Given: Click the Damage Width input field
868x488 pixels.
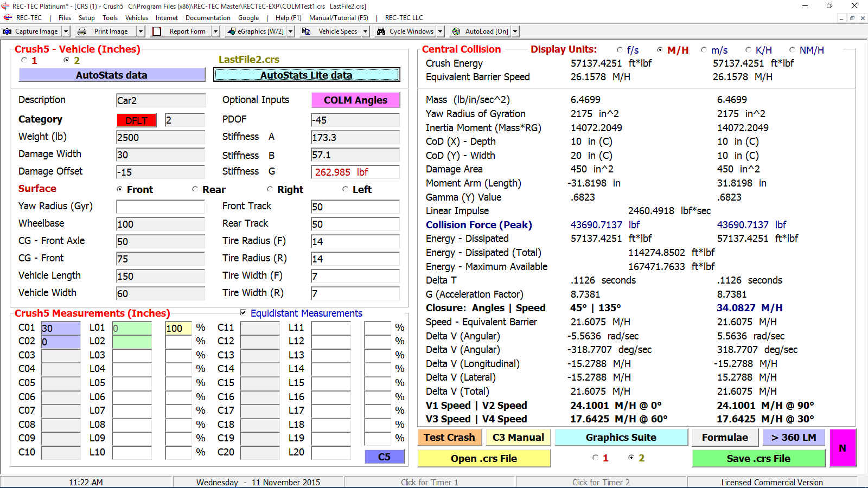Looking at the screenshot, I should click(161, 155).
